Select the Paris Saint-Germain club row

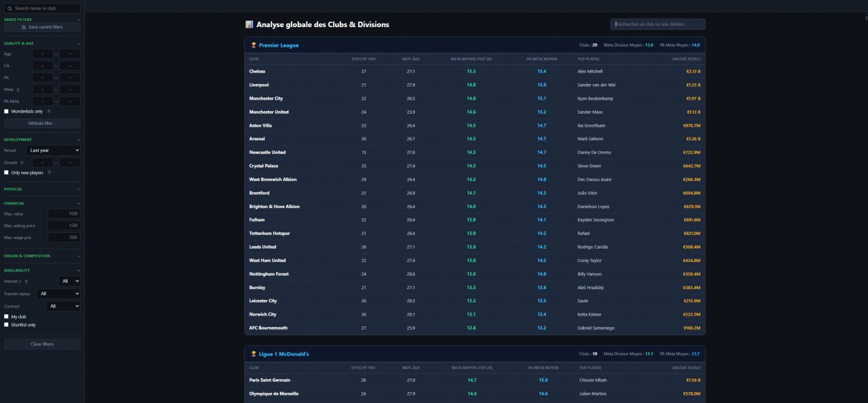coord(475,380)
